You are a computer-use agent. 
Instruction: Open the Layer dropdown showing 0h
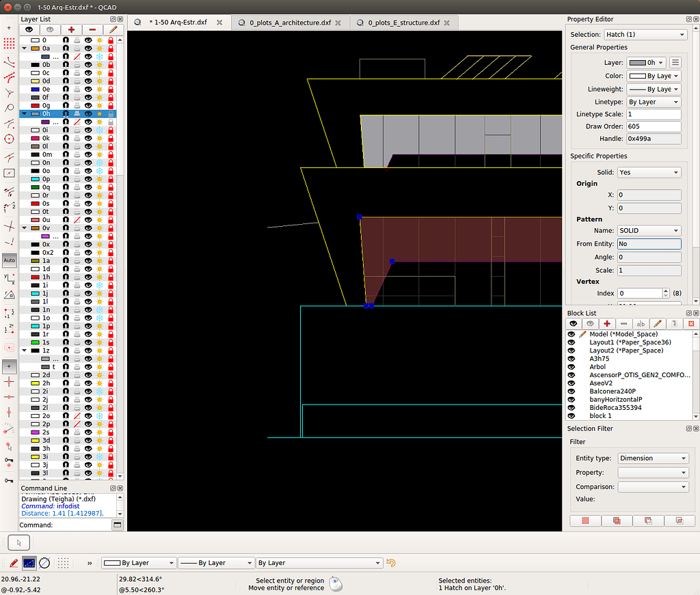tap(647, 62)
